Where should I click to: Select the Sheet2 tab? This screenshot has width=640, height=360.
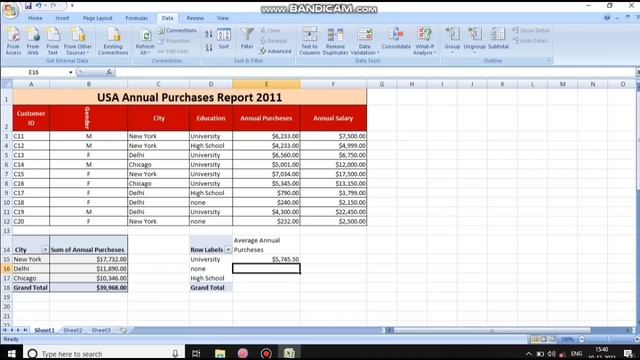(x=73, y=330)
